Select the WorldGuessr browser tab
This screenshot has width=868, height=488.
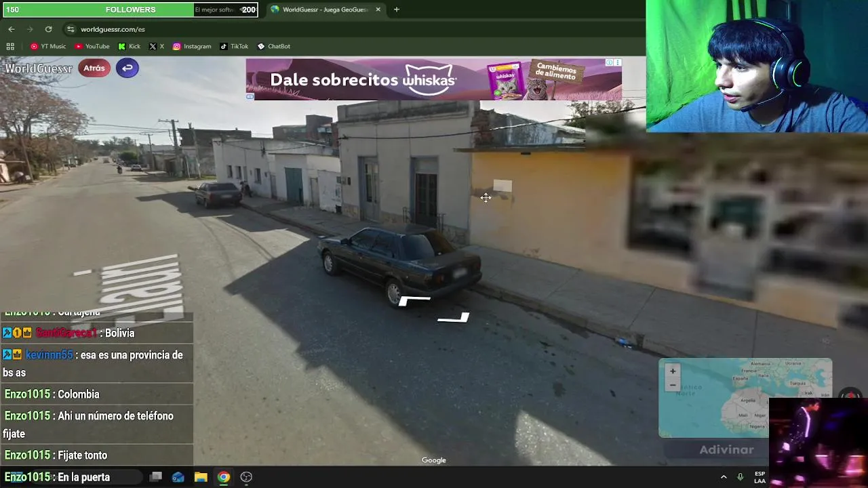coord(325,9)
